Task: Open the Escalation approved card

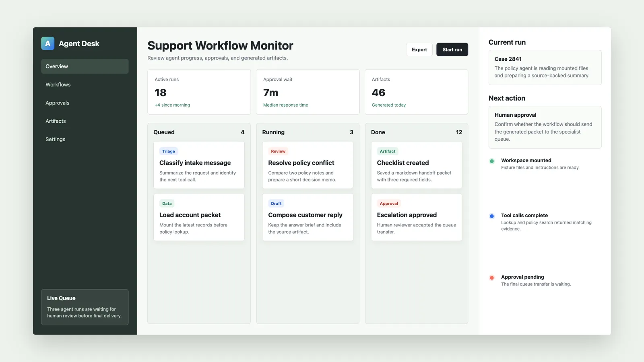Action: tap(417, 217)
